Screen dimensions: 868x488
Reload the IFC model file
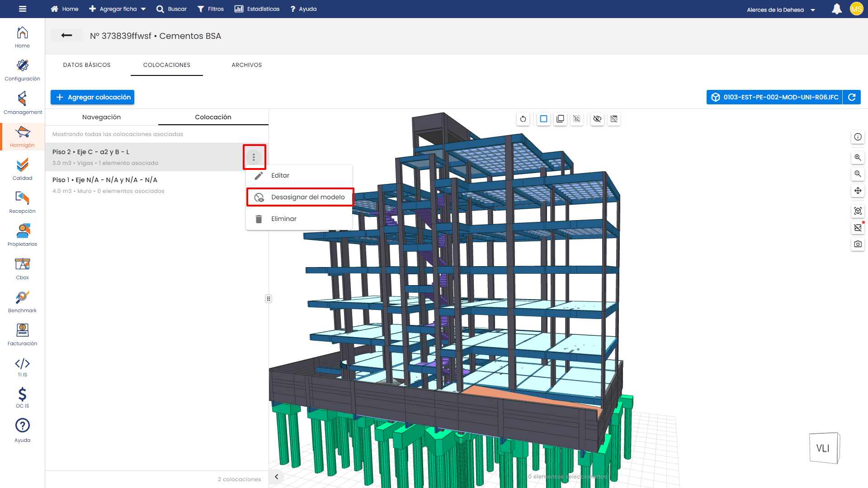point(852,97)
